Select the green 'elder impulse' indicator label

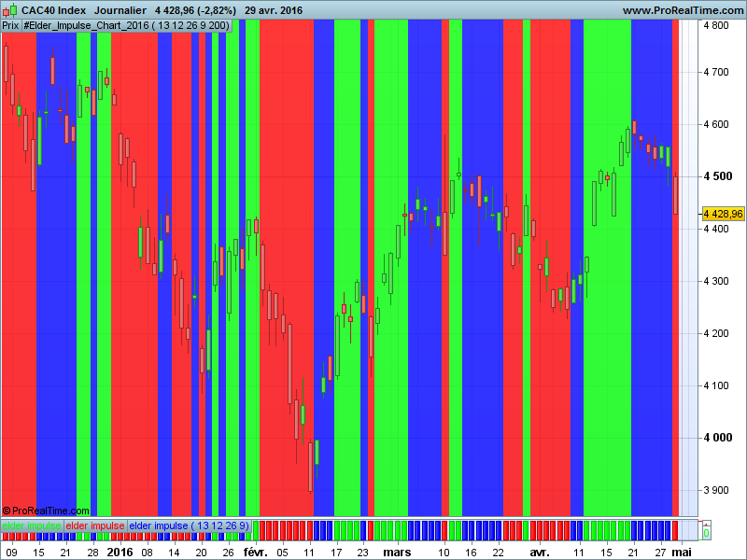pos(31,525)
